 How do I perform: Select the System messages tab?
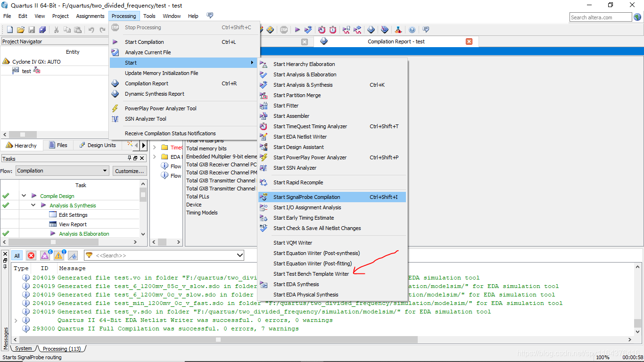pyautogui.click(x=24, y=349)
